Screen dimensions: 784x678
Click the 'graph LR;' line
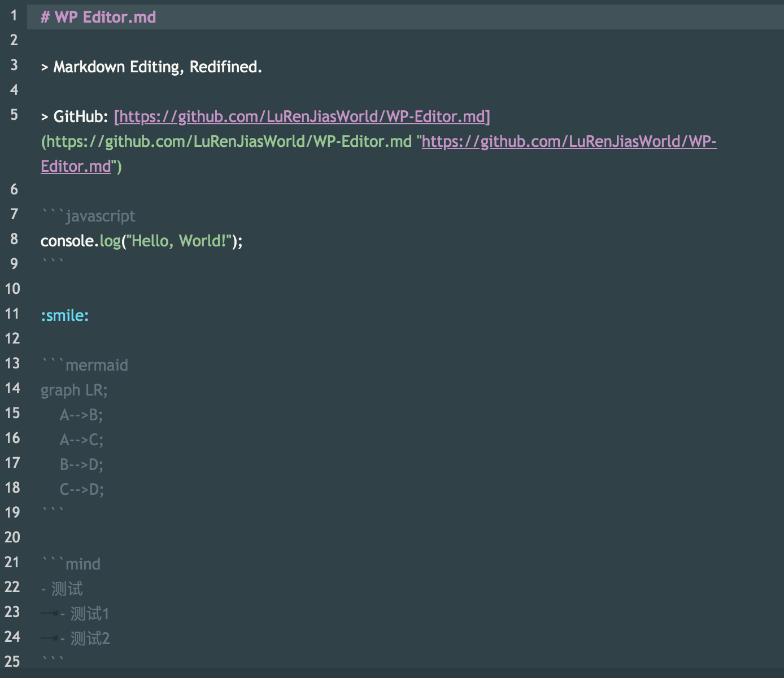pos(74,390)
